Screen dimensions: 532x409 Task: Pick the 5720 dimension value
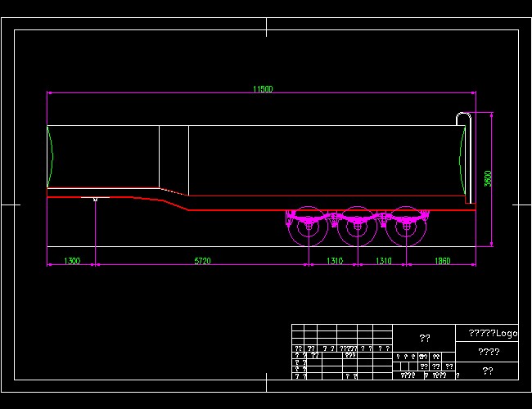[x=202, y=261]
